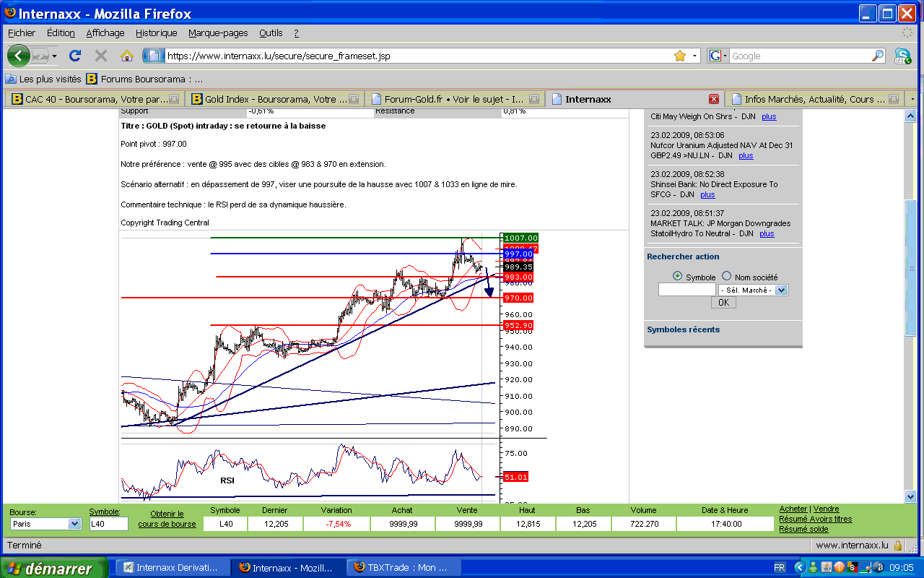Click the search magnifier icon
Viewport: 924px width, 578px height.
(878, 56)
